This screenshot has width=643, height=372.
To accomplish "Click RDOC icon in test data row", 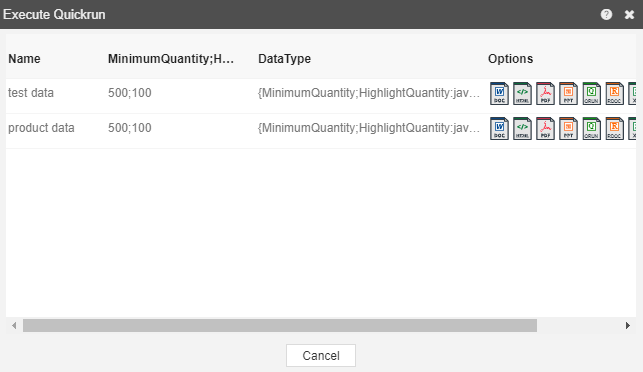I will click(x=614, y=94).
